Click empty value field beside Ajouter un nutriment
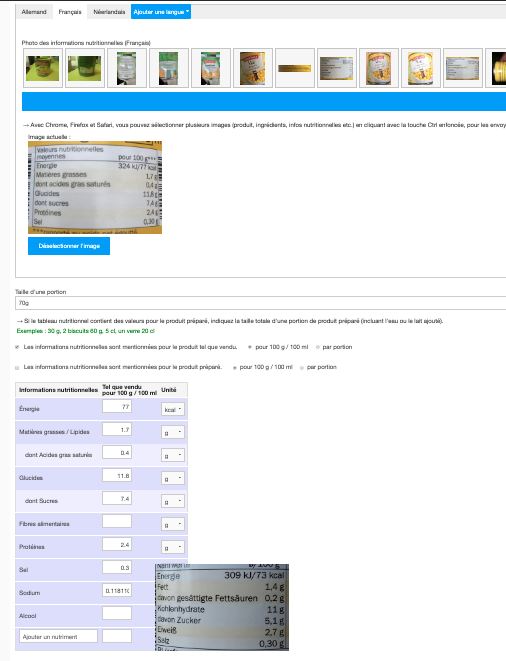The image size is (506, 661). [x=117, y=636]
